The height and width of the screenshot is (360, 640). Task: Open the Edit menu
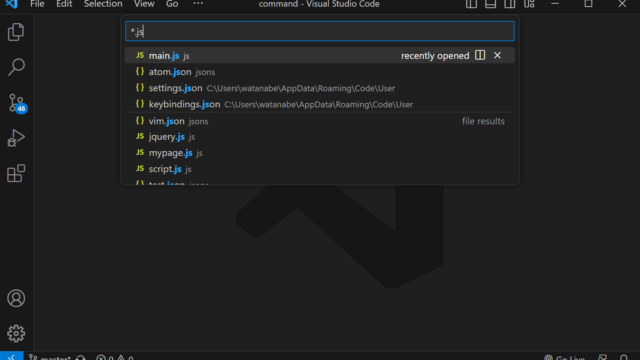[64, 4]
